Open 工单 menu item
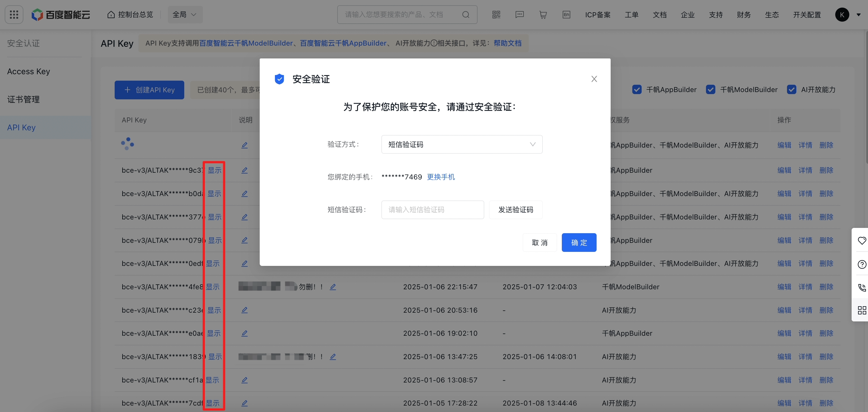The image size is (868, 412). 631,15
